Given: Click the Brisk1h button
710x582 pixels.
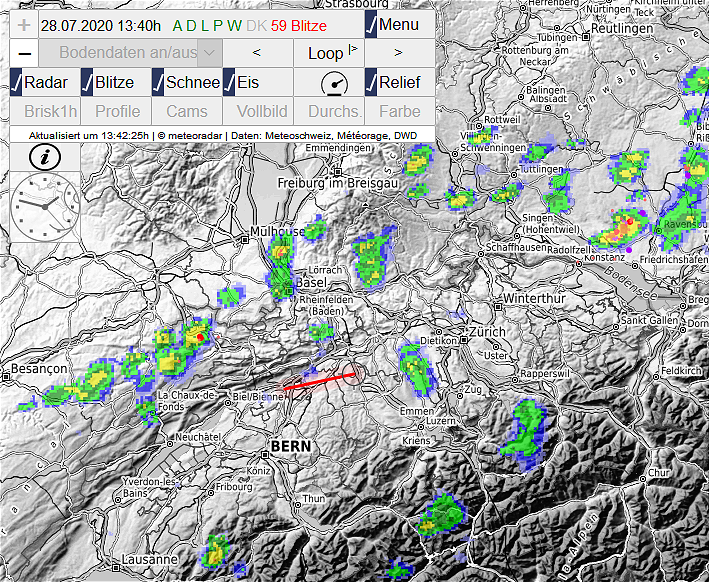Looking at the screenshot, I should tap(45, 111).
